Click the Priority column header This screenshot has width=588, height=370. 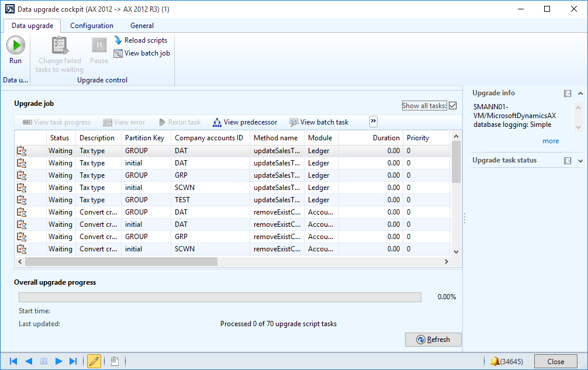pyautogui.click(x=426, y=138)
